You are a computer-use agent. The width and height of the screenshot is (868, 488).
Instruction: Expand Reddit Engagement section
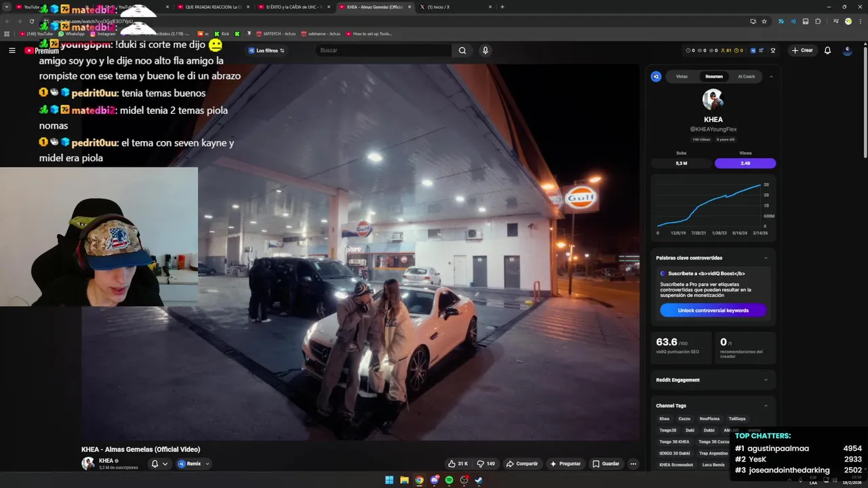pos(766,380)
